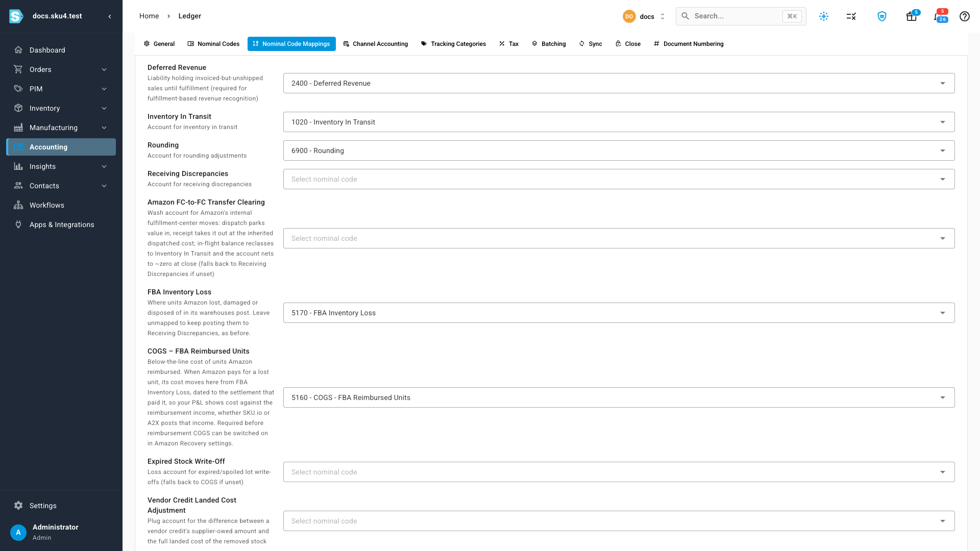Click the Settings gear icon
Viewport: 980px width, 551px height.
(x=18, y=506)
